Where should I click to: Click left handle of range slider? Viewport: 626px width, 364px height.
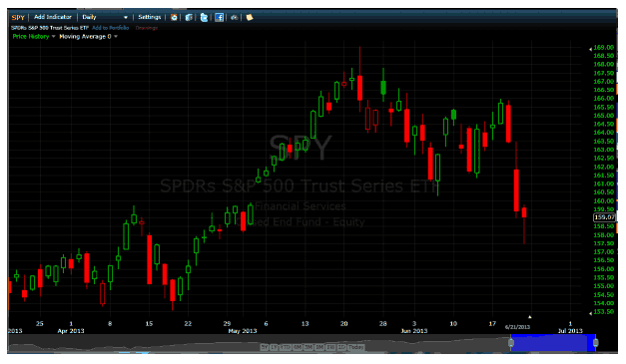click(511, 343)
